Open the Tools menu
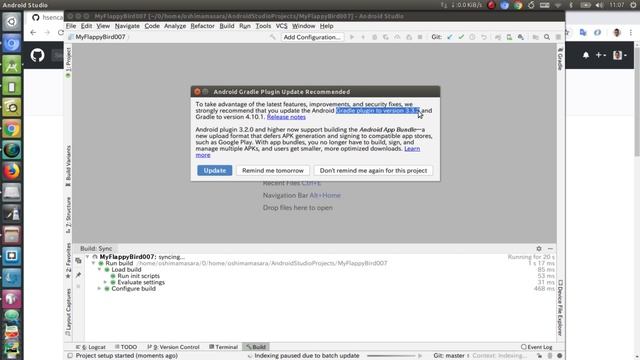 point(263,26)
